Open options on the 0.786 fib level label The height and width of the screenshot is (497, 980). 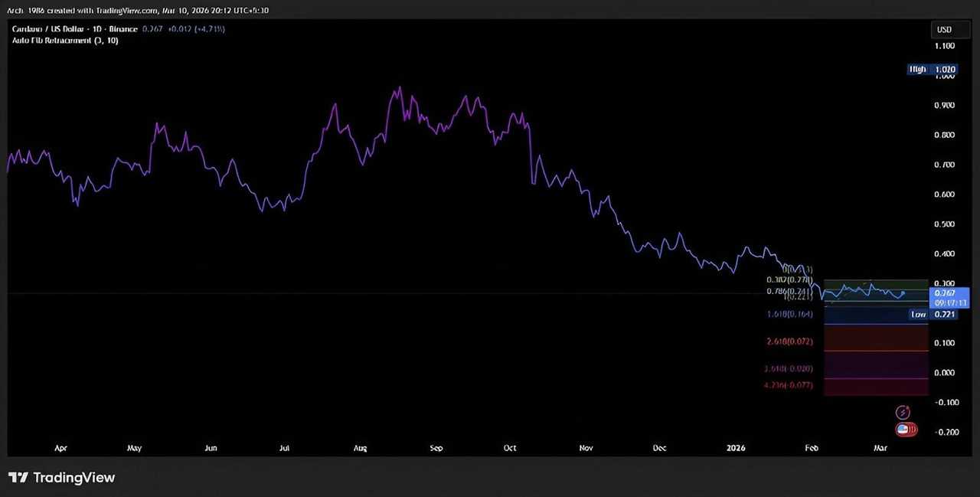789,291
